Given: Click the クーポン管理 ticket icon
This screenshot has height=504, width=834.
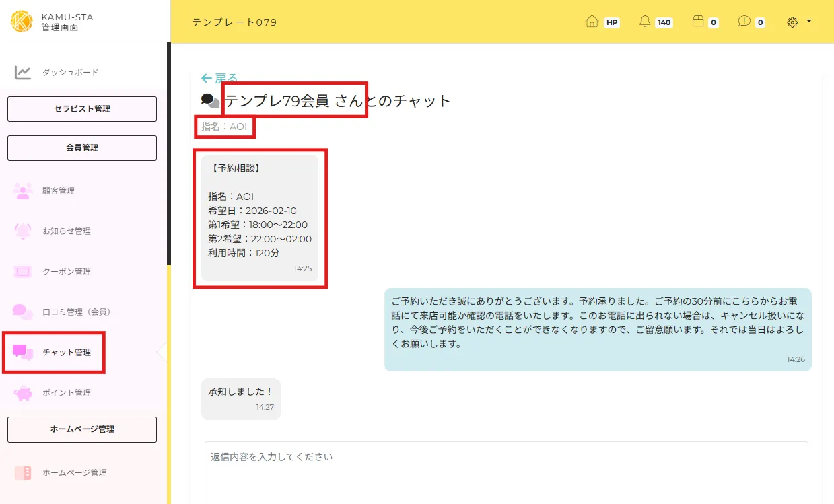Looking at the screenshot, I should (x=23, y=272).
